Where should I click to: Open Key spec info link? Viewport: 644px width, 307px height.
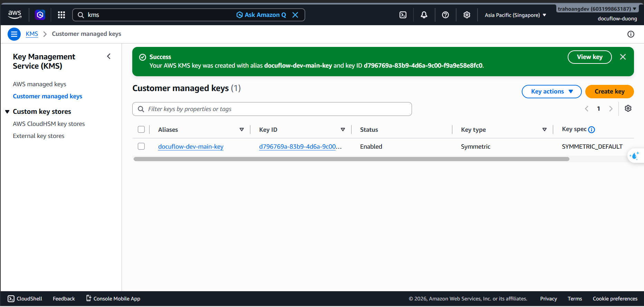[592, 130]
